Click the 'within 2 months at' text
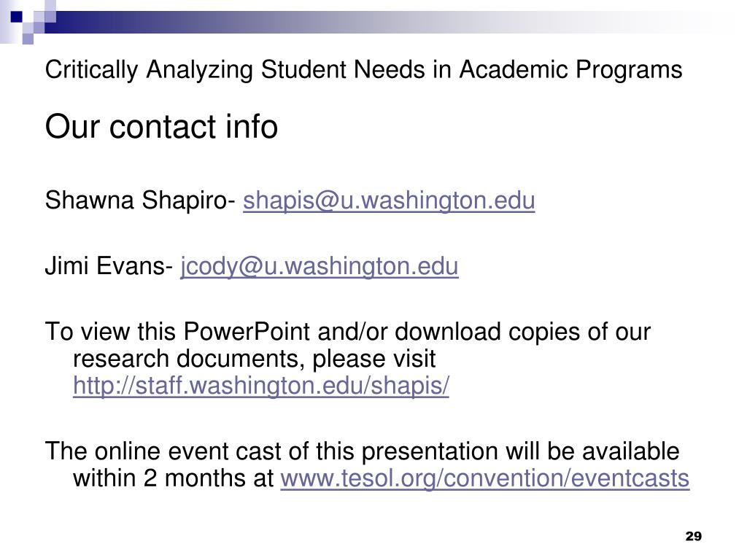Screen dimensions: 747x560 tap(174, 479)
